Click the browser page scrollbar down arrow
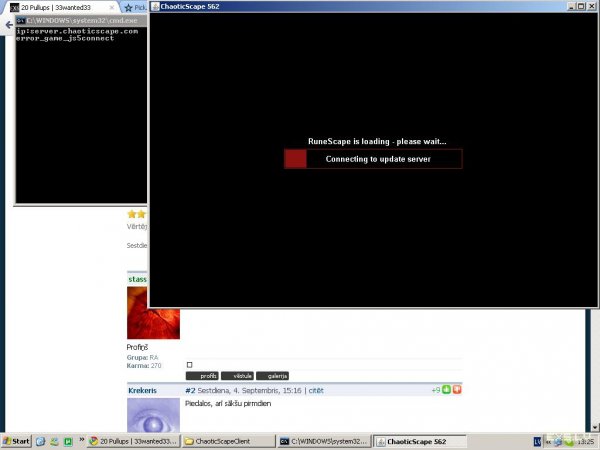 tap(595, 427)
